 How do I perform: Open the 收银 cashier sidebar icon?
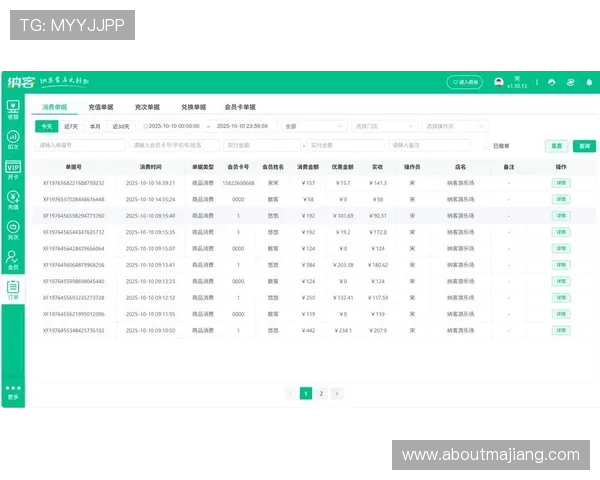pos(13,107)
